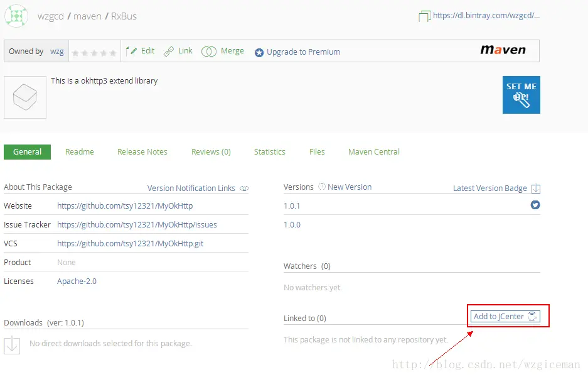Open the General tab
This screenshot has height=377, width=588.
[x=28, y=151]
